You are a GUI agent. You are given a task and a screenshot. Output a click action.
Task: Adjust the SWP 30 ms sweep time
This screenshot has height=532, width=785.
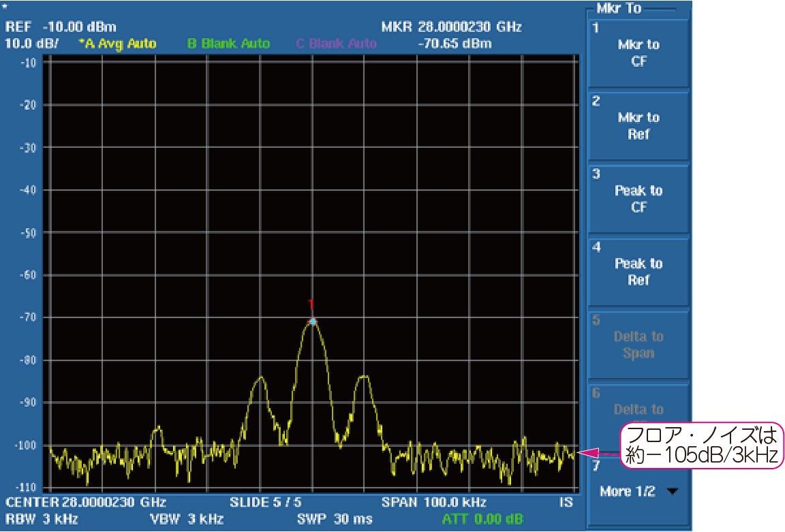335,519
